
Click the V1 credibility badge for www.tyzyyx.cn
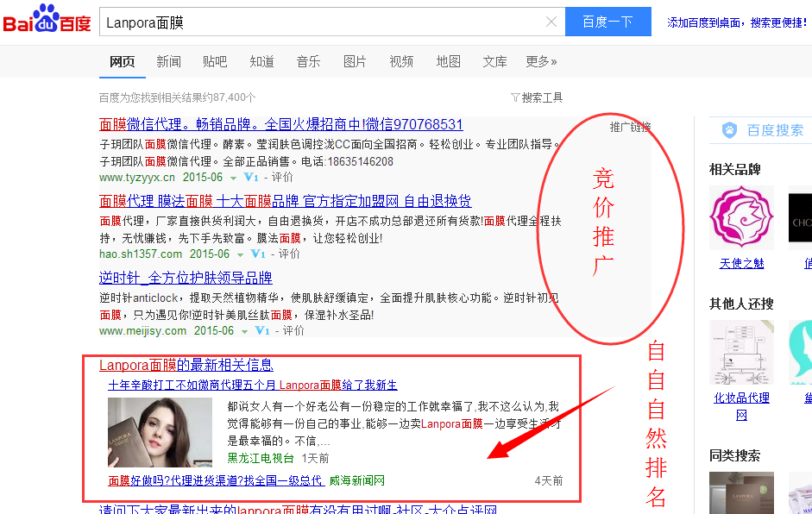tap(252, 178)
